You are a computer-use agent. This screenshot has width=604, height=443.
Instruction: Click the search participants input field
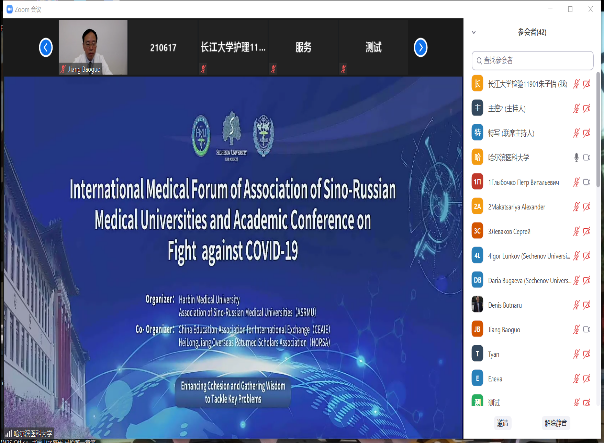[x=535, y=60]
